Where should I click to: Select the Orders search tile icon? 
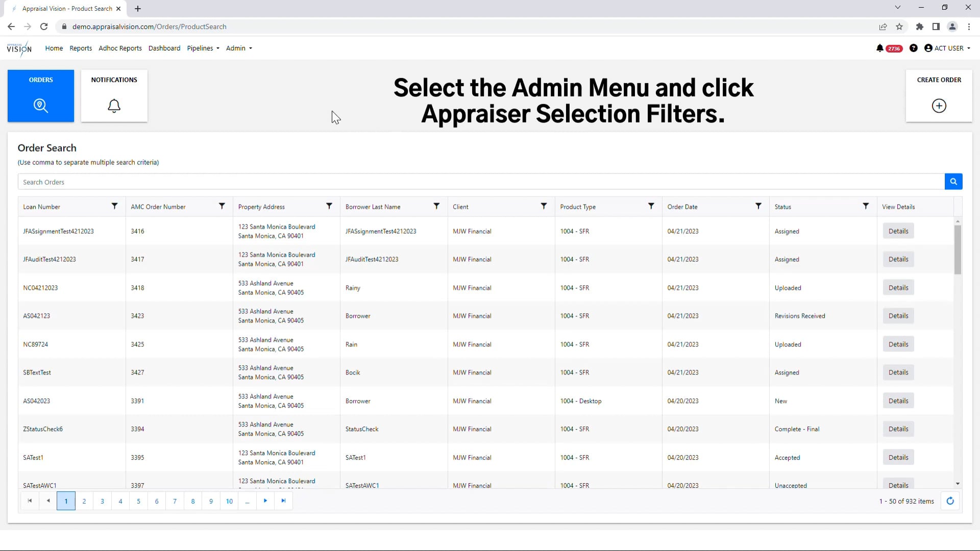click(40, 106)
